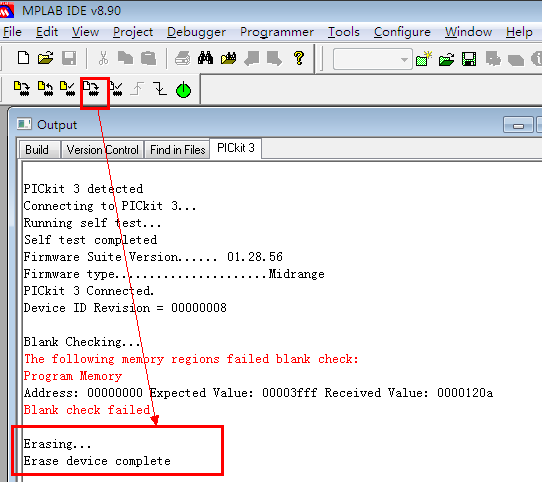
Task: Click the PICkit 3 Verify device icon
Action: click(67, 89)
